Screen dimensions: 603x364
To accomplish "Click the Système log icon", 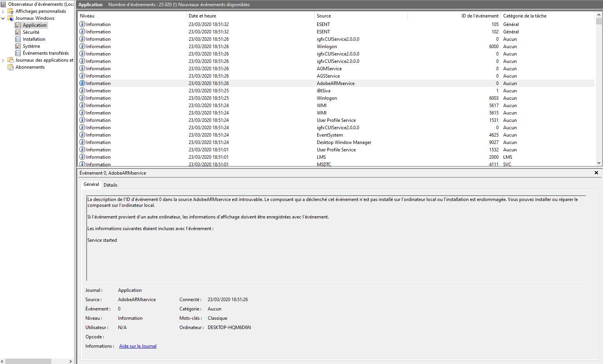I will pos(18,46).
